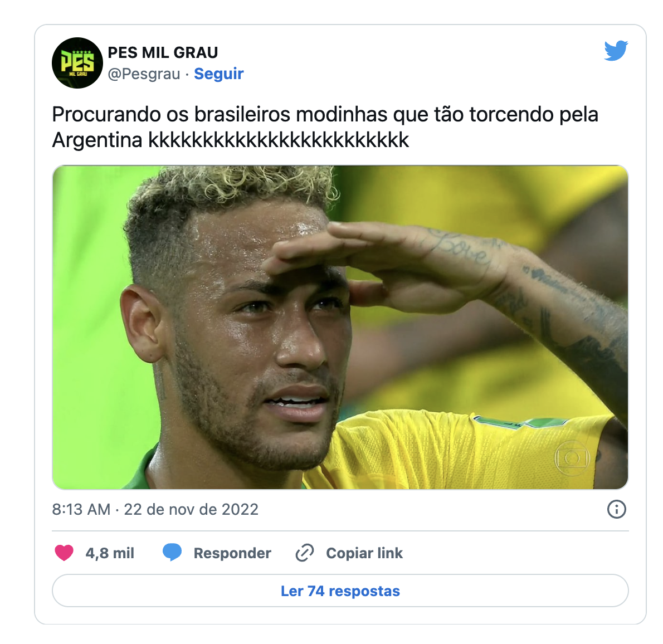Click the @Pesgrau handle
The image size is (663, 644).
click(x=144, y=74)
